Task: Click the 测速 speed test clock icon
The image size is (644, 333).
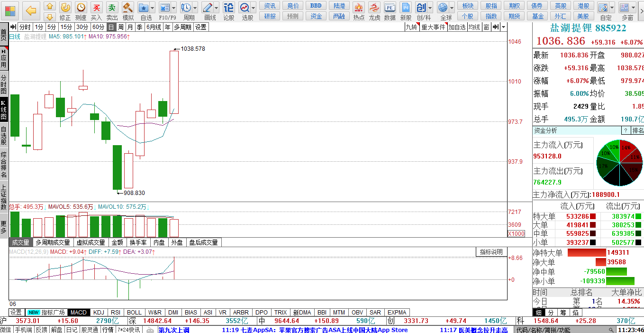Action: (81, 8)
